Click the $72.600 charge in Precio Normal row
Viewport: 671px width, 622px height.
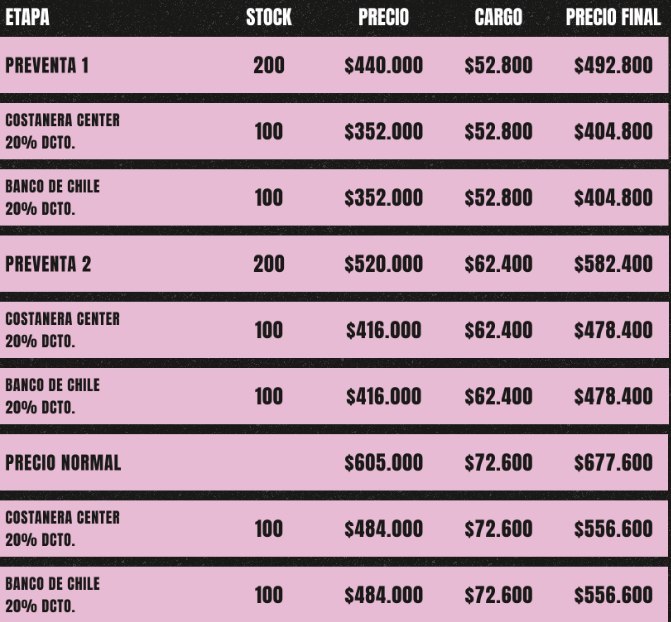click(498, 463)
